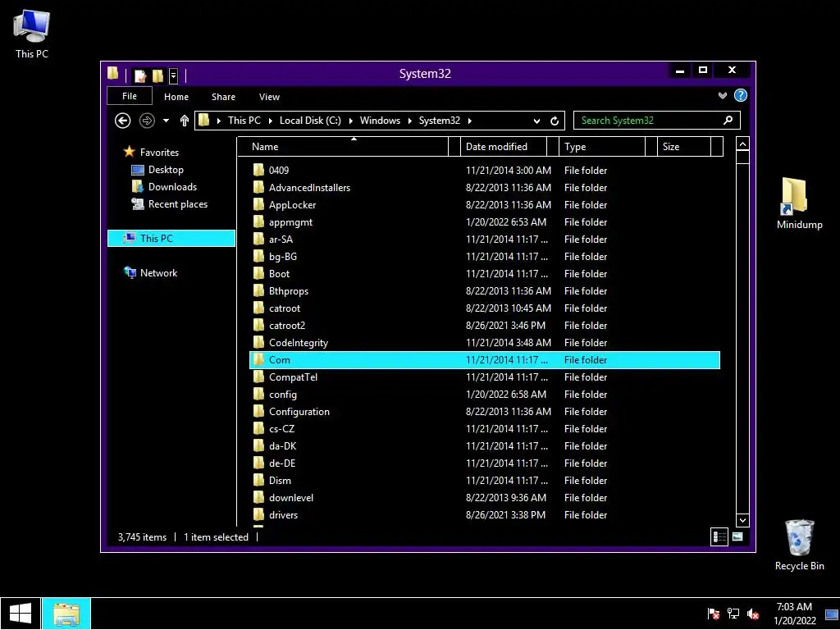
Task: Switch to the Share ribbon tab
Action: click(x=223, y=97)
